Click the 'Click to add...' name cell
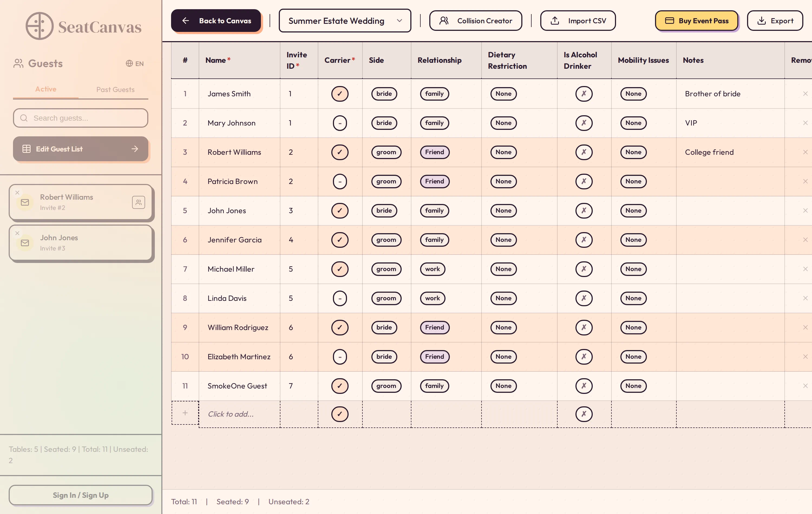 click(x=240, y=414)
